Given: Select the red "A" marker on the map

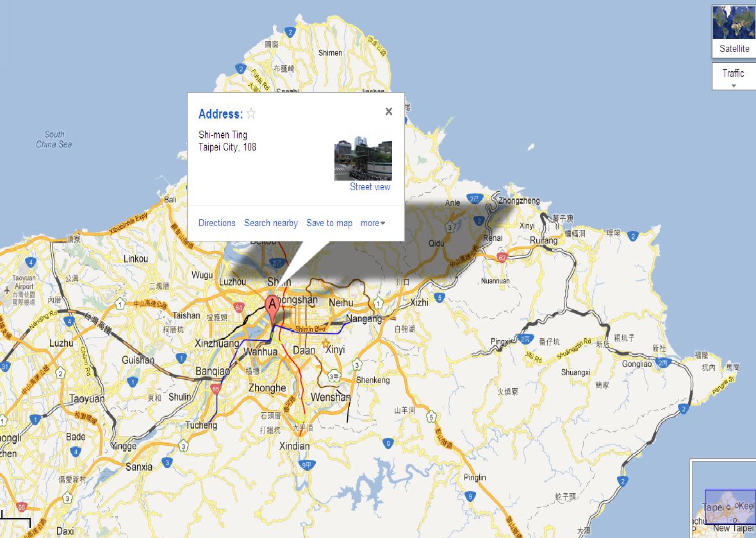Looking at the screenshot, I should point(272,302).
